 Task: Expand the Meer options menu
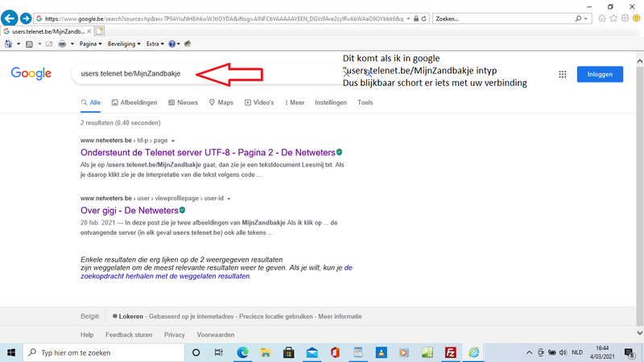(295, 103)
